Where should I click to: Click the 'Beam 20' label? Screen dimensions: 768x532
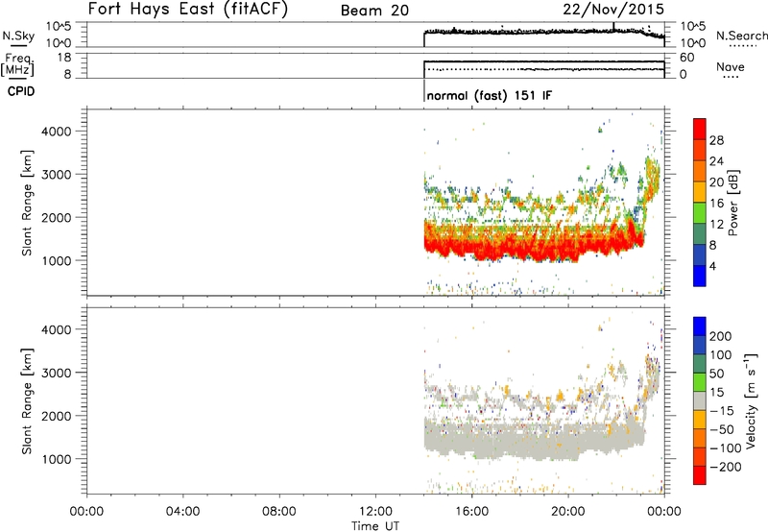(x=374, y=11)
